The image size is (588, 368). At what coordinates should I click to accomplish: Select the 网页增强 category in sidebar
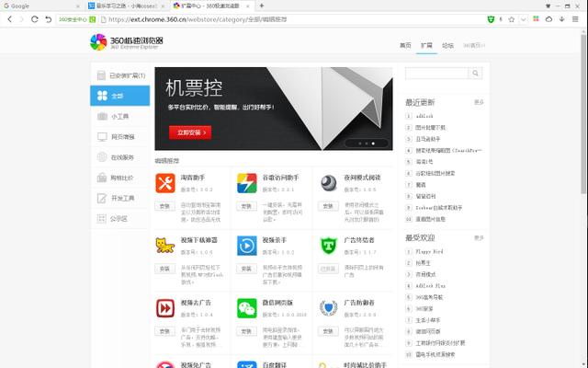tap(120, 137)
